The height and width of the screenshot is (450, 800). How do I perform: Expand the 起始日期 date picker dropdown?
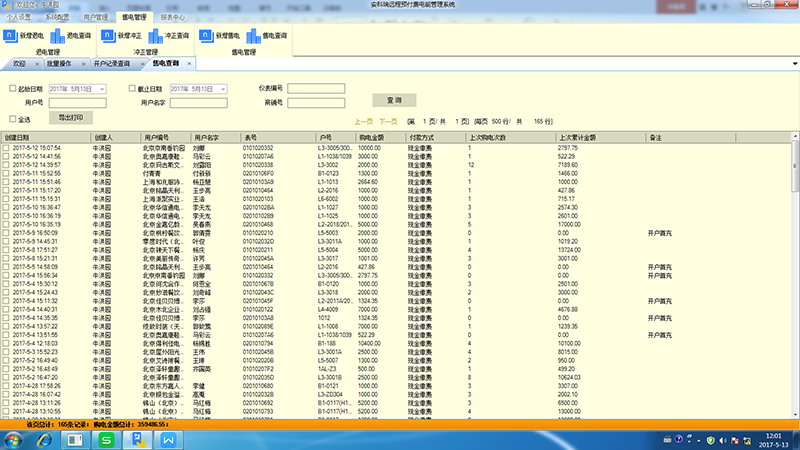[103, 89]
